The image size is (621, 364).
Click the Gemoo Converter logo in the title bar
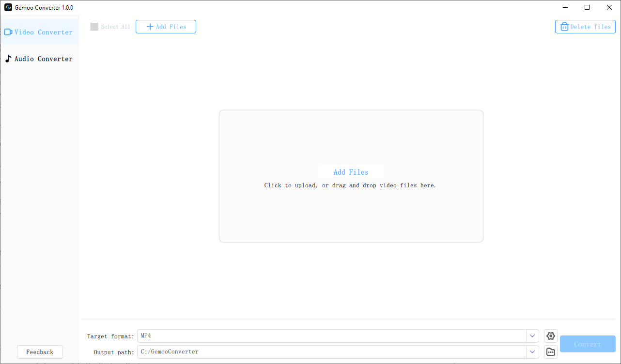click(8, 7)
